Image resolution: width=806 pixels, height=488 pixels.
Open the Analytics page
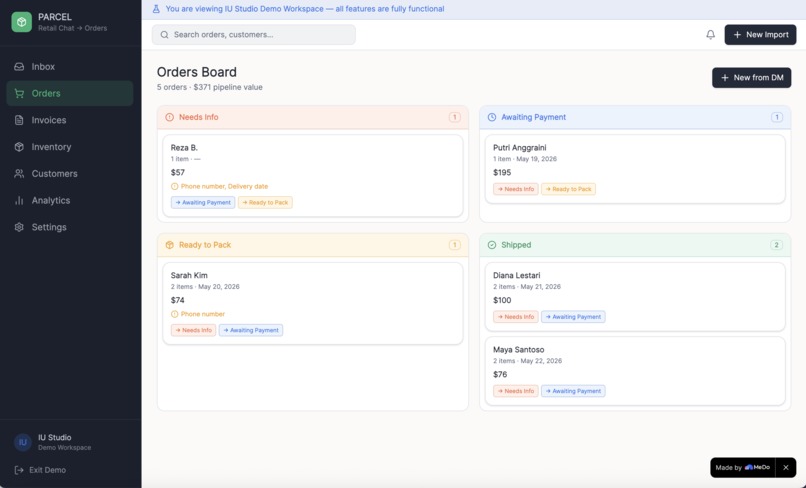pos(70,200)
